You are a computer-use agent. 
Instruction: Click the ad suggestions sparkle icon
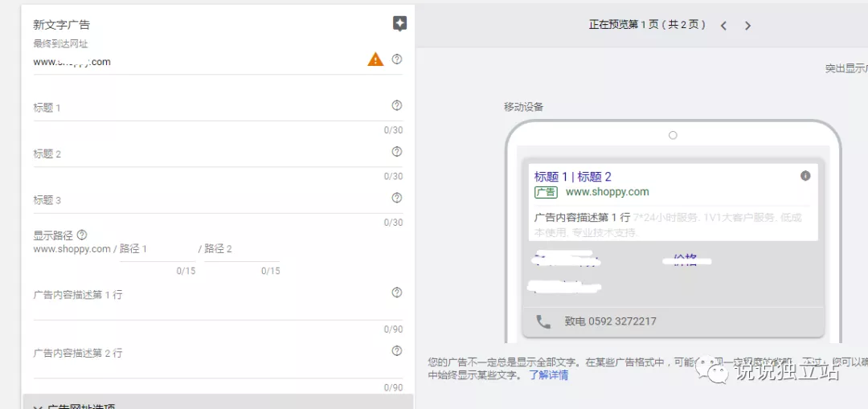[399, 23]
